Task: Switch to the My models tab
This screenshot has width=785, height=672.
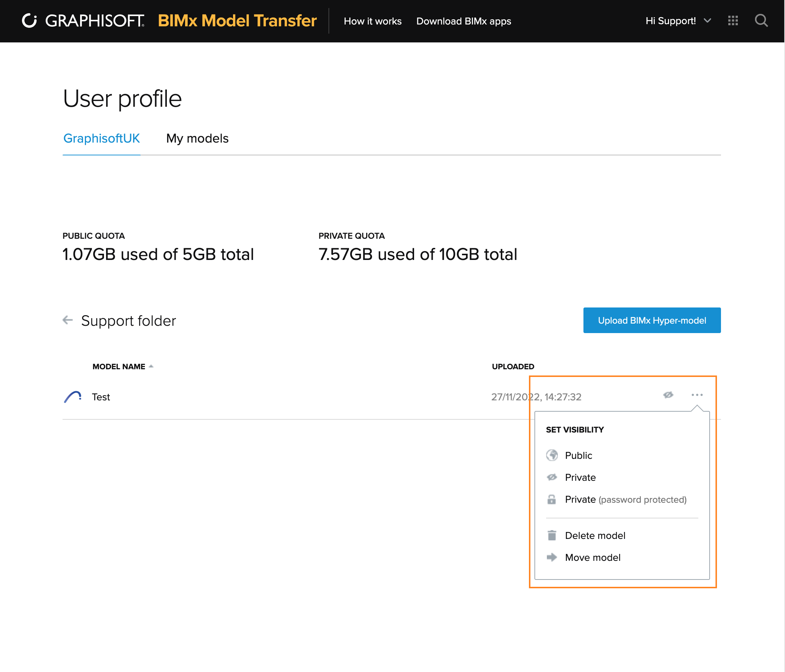Action: [198, 139]
